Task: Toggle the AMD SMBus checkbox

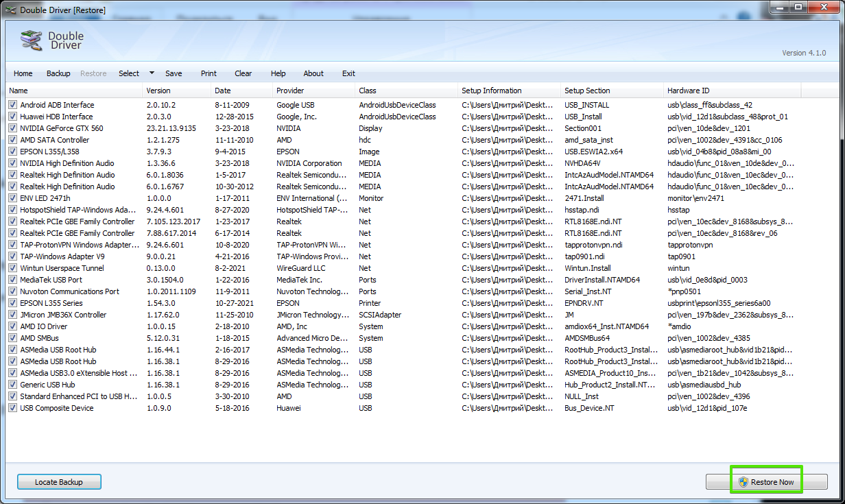Action: coord(13,338)
